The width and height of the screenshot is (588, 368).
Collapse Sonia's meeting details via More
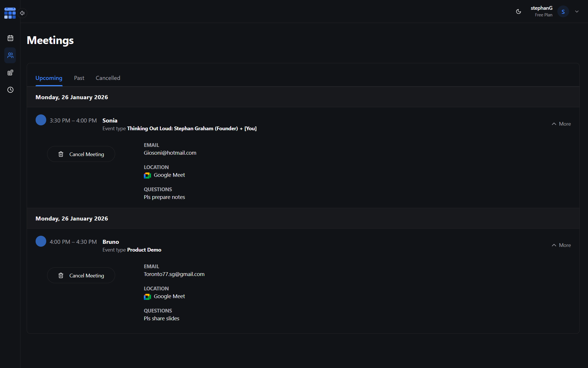561,124
